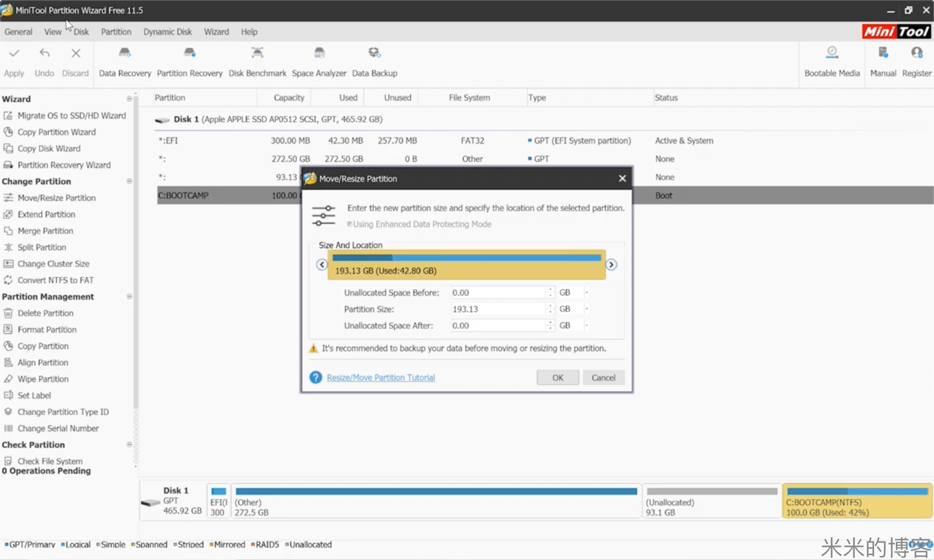Open the Partition menu

click(116, 32)
